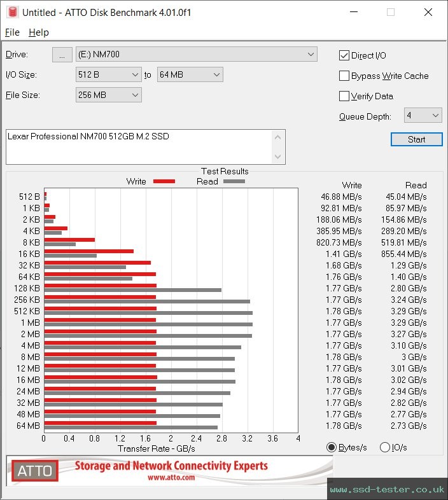Open the www.atto.com banner link

point(171,477)
